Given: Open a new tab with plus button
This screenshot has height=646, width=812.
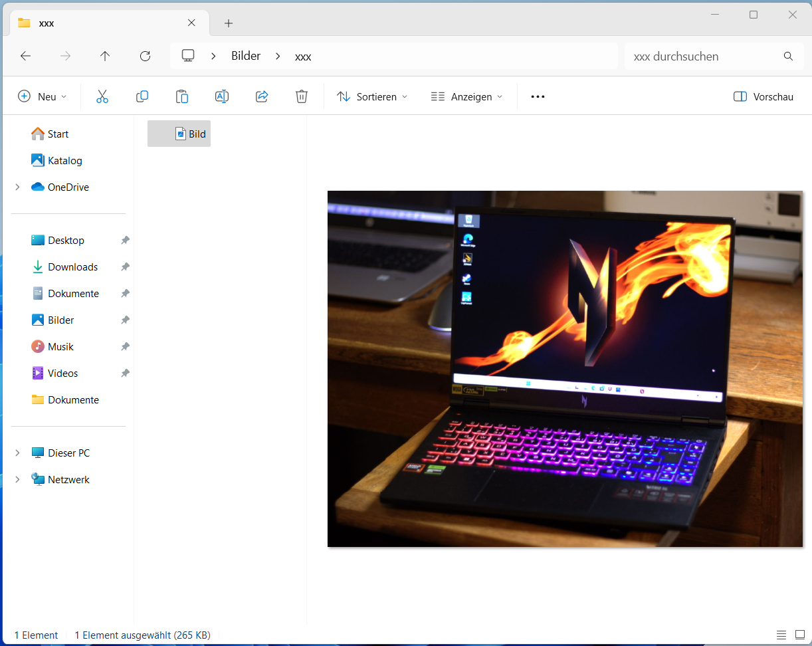Looking at the screenshot, I should click(x=229, y=23).
